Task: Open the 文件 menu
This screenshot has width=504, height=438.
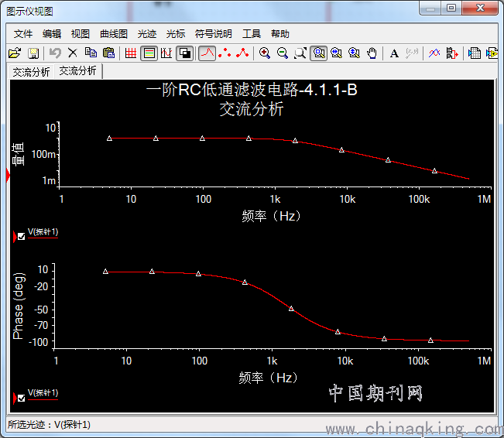Action: [23, 34]
